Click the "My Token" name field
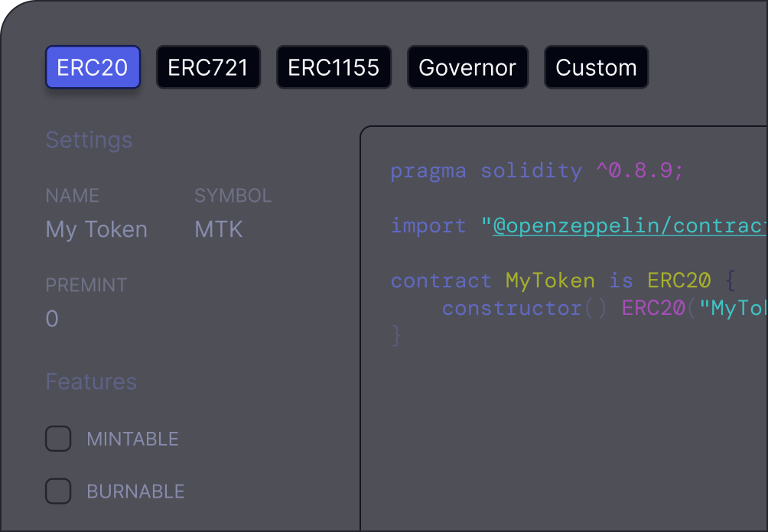The image size is (768, 532). [x=96, y=229]
